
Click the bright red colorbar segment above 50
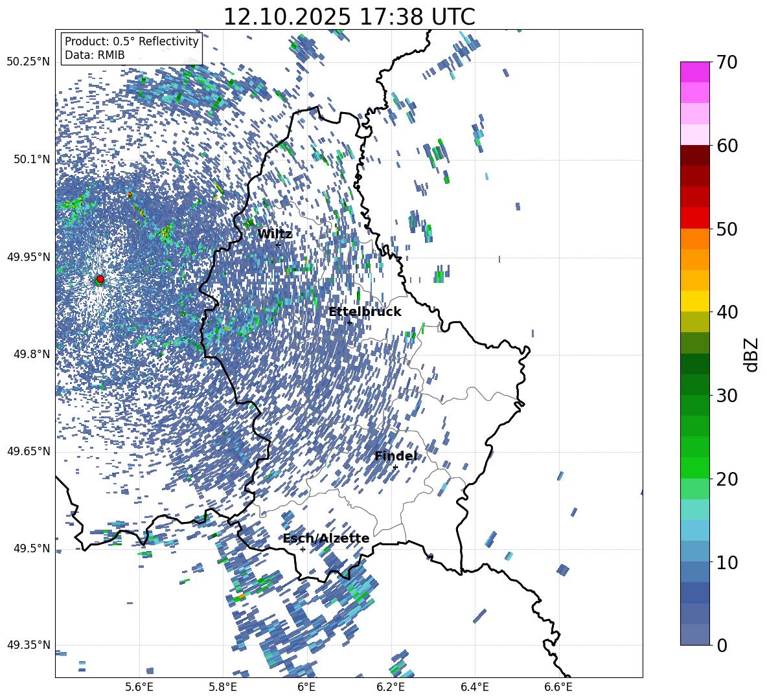pos(694,218)
